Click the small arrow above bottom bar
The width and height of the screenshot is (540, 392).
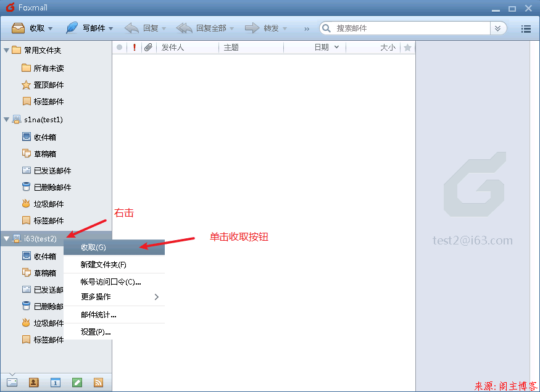tap(12, 375)
